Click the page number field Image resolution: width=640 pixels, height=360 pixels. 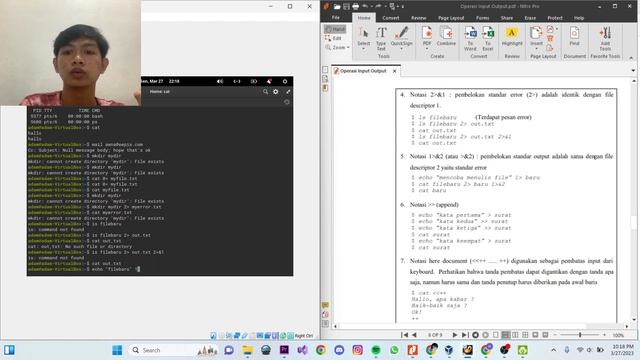point(434,335)
